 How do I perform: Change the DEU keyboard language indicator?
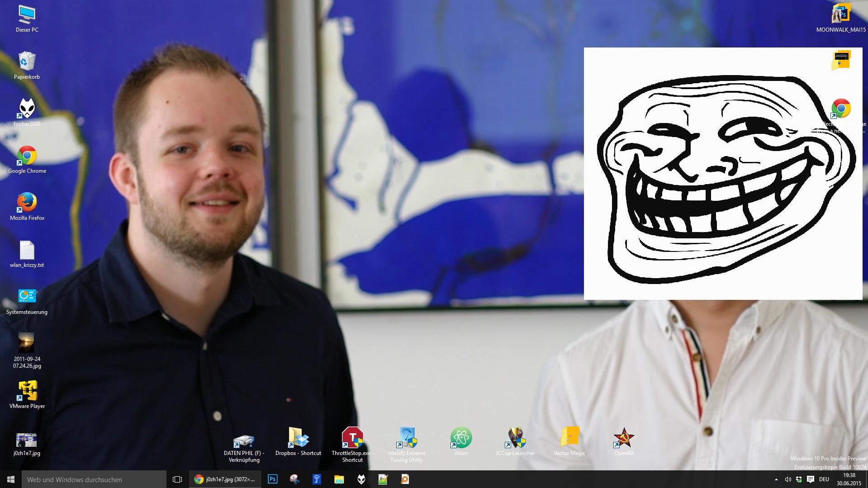(824, 479)
